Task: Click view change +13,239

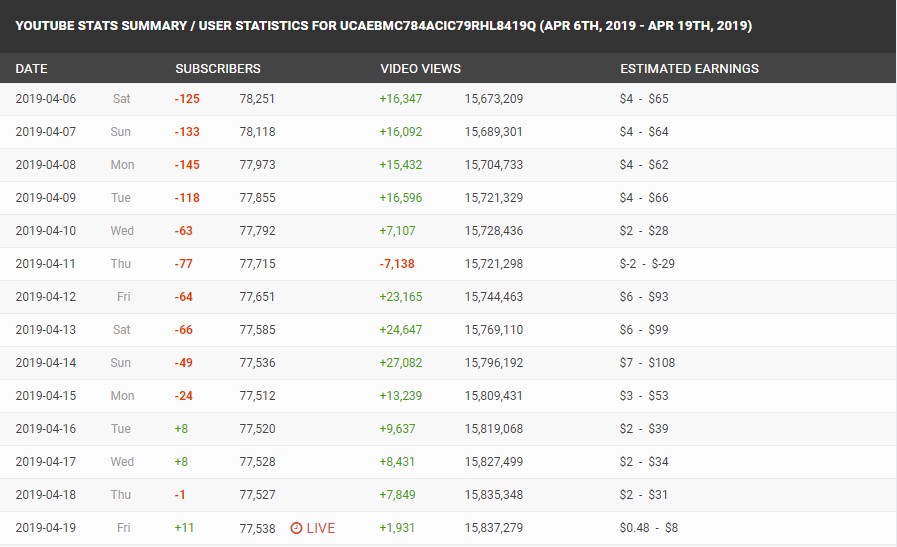Action: [401, 396]
